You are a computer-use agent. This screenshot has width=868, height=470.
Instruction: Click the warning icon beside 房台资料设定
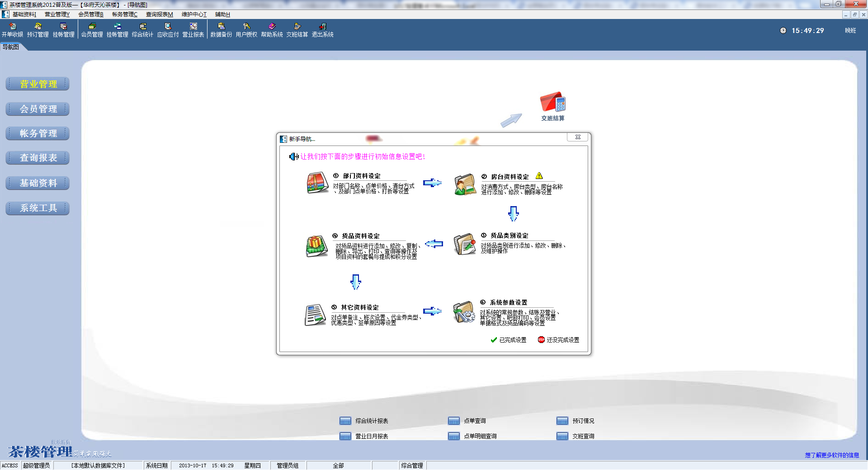click(539, 176)
